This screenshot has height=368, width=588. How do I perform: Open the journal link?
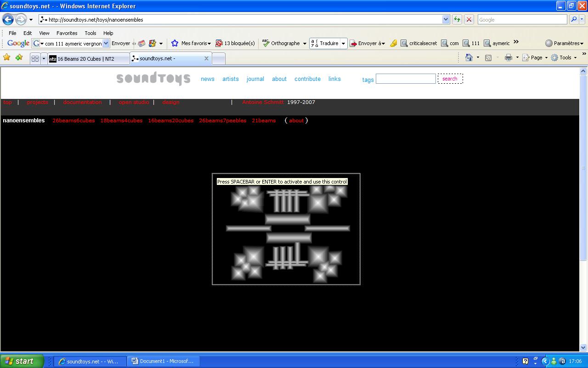[255, 79]
